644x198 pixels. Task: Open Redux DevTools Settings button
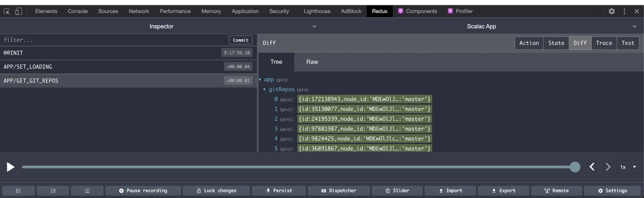613,190
